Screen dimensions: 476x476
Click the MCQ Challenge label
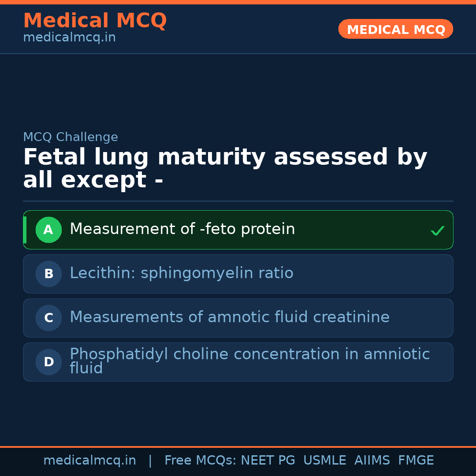71,137
